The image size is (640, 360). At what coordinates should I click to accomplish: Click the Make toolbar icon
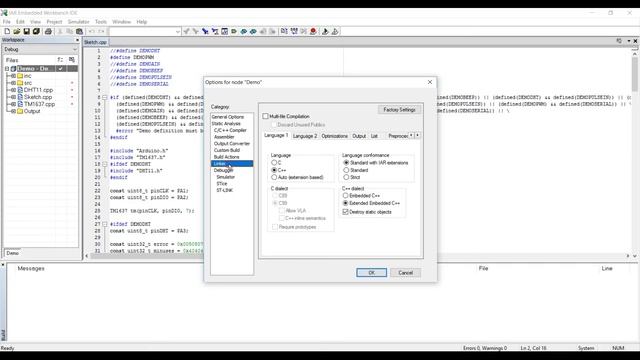[x=294, y=31]
